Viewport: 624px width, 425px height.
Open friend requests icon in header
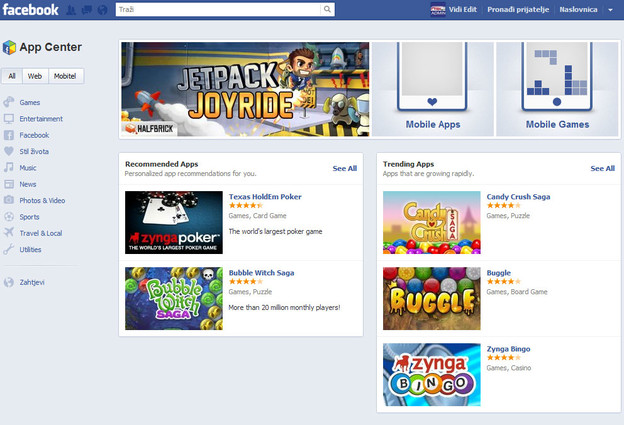click(71, 10)
